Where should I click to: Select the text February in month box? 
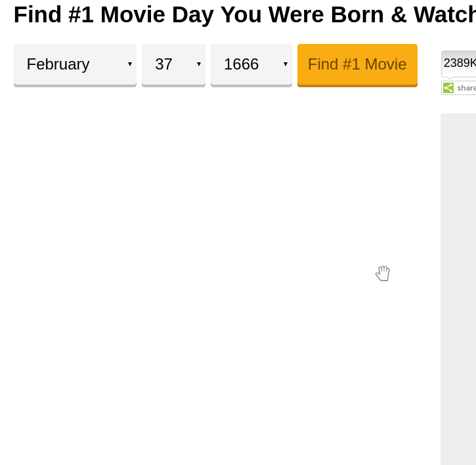coord(58,64)
